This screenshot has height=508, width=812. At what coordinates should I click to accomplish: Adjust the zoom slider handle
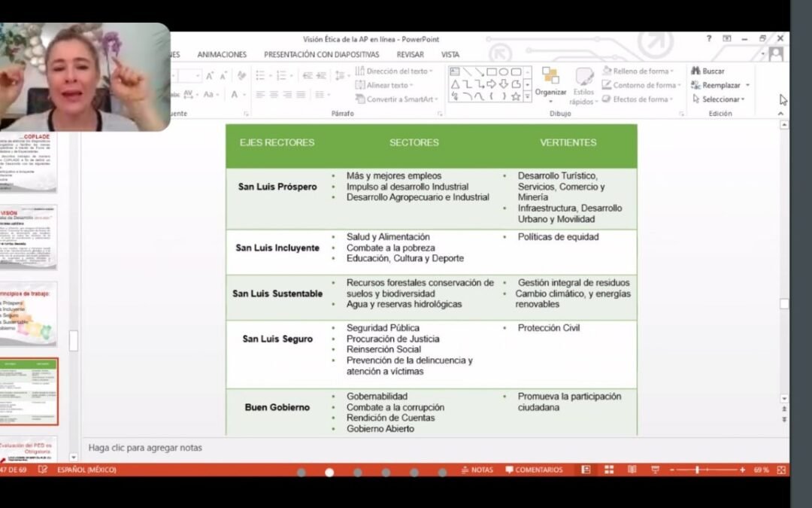(698, 470)
